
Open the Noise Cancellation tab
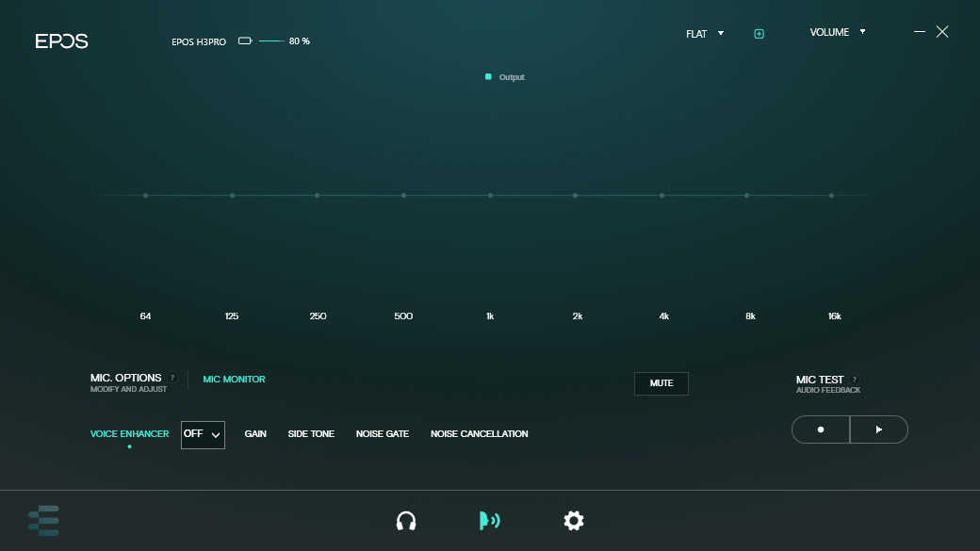click(x=480, y=433)
